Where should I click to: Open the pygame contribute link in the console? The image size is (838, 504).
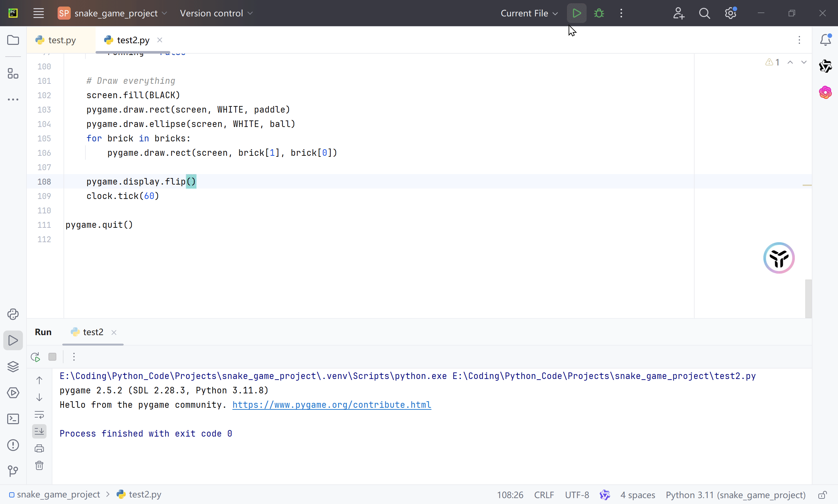click(332, 405)
